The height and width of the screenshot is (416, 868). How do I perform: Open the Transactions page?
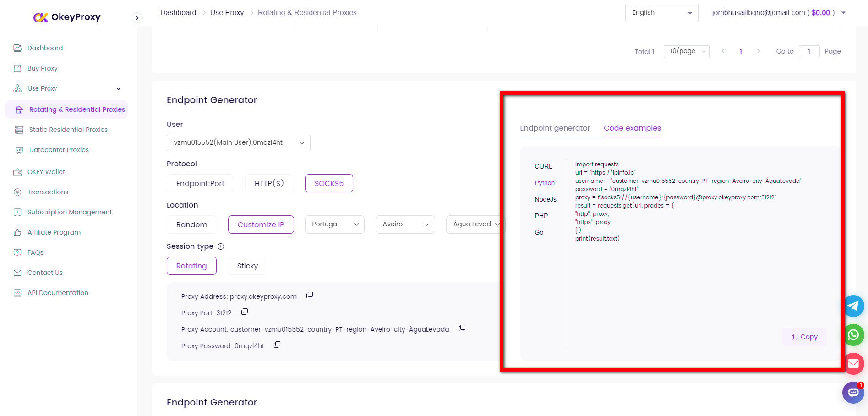coord(48,192)
